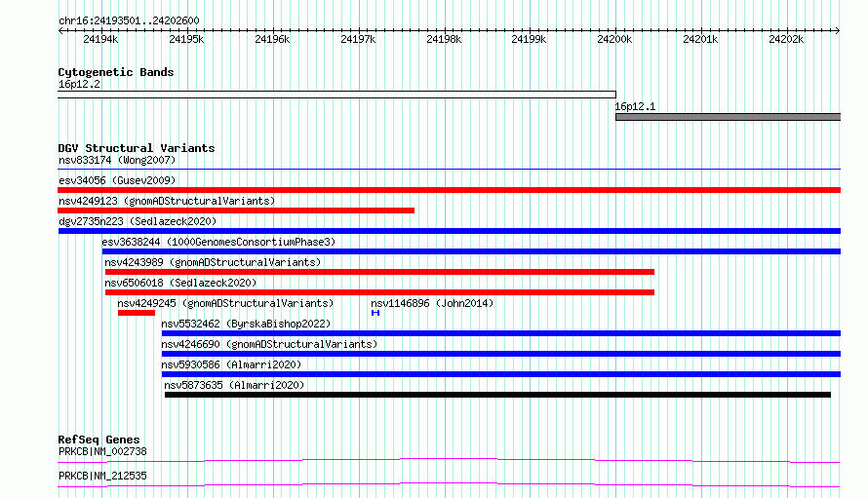Image resolution: width=868 pixels, height=498 pixels.
Task: Click the 24199k ruler tick label
Action: [529, 39]
